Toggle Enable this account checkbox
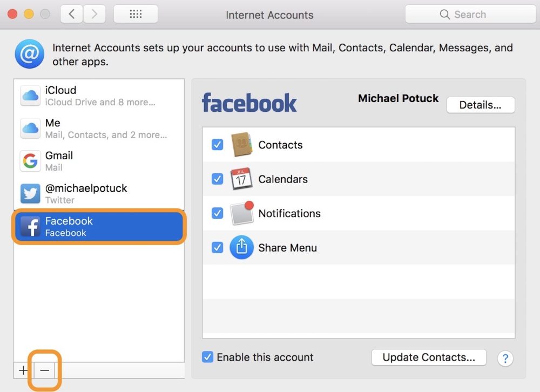 (207, 357)
